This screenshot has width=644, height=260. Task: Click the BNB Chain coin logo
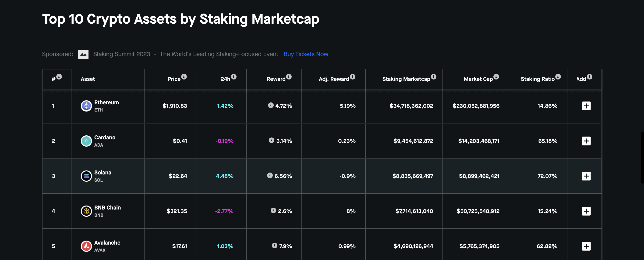pos(86,211)
